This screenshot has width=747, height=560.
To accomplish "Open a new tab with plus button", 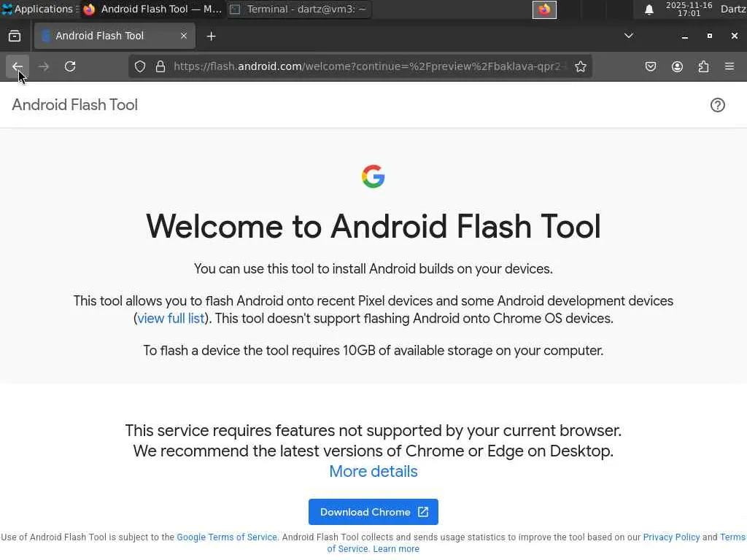I will pyautogui.click(x=212, y=36).
